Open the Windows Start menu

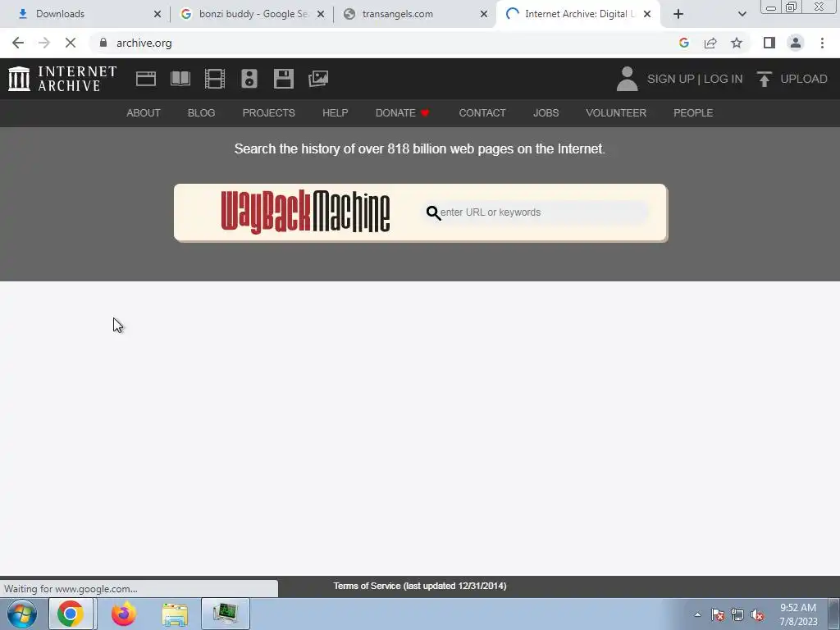pos(22,614)
